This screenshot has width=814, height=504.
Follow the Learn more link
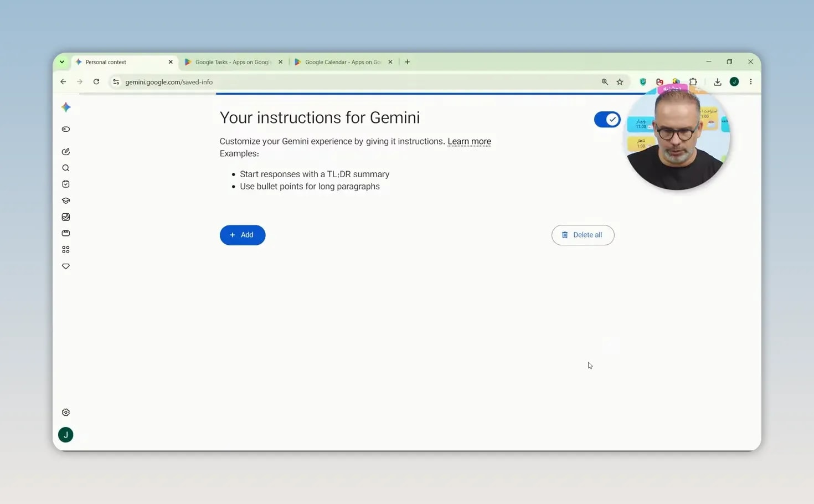469,141
